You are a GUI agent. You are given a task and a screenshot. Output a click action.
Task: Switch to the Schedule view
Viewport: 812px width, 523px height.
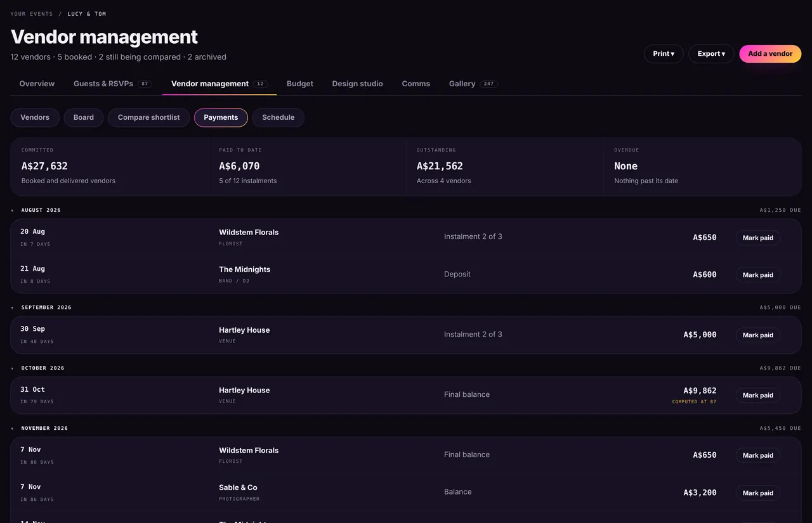pos(278,117)
